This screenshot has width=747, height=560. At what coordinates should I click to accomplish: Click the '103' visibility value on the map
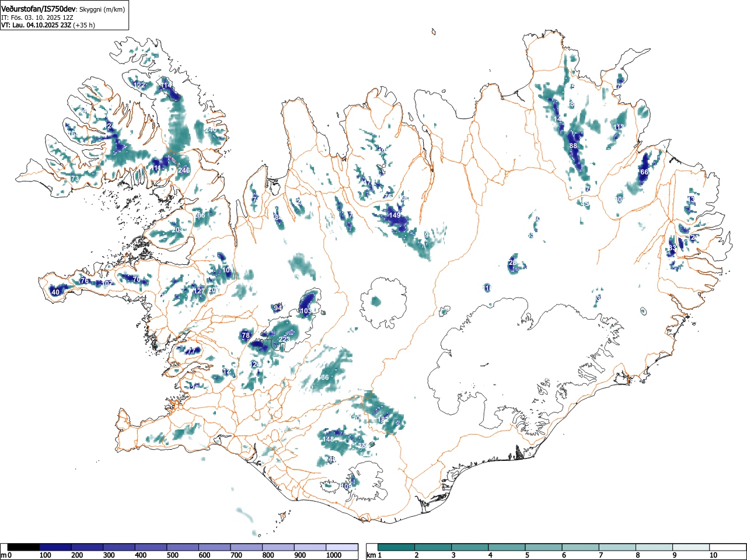coord(306,311)
